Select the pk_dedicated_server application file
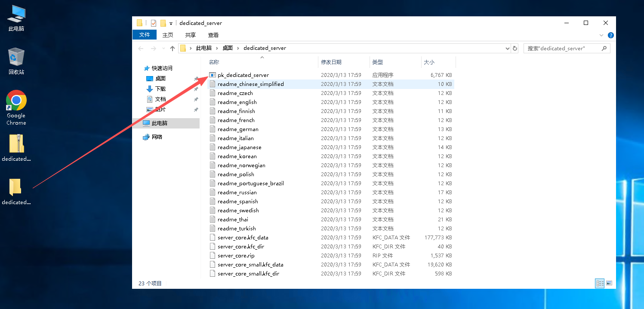Viewport: 644px width, 309px height. point(243,75)
